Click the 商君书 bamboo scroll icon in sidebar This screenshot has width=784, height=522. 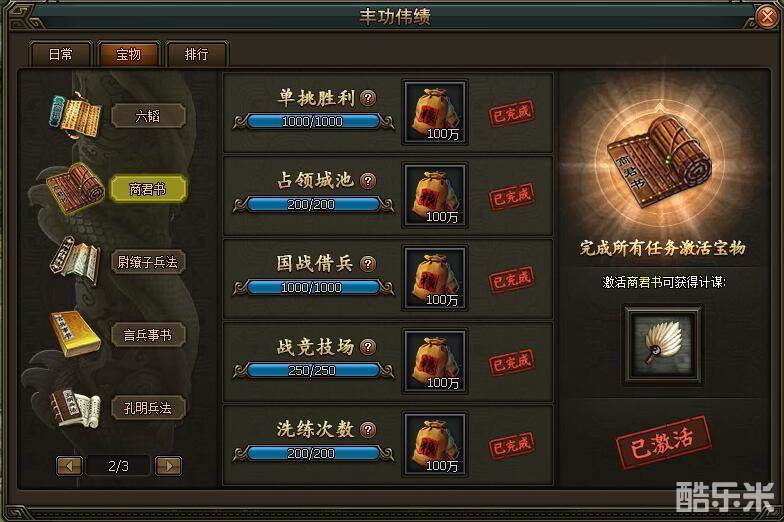coord(75,188)
